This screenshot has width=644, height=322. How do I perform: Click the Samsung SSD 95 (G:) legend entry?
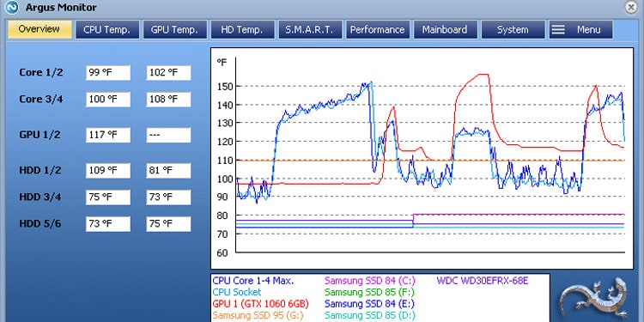[x=258, y=315]
